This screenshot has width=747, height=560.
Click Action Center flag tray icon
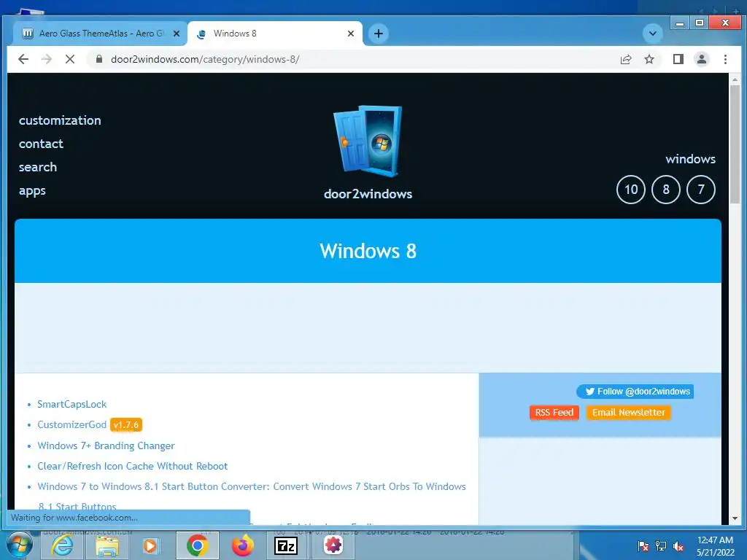pos(643,546)
